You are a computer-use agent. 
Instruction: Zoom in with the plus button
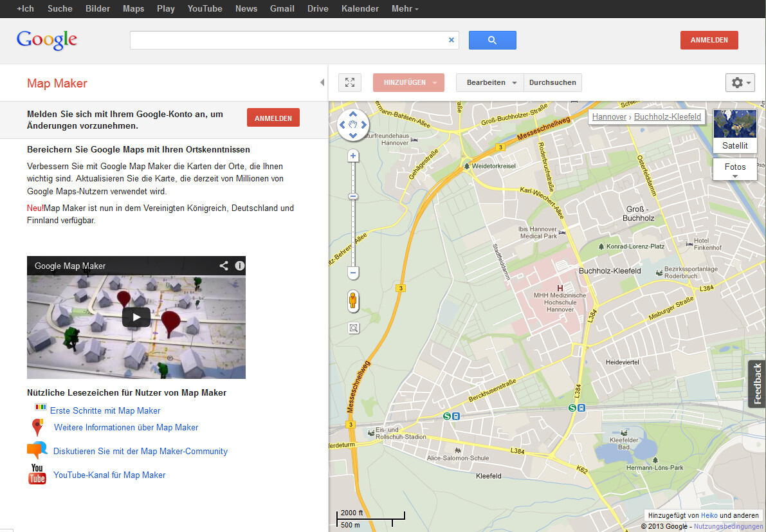353,156
